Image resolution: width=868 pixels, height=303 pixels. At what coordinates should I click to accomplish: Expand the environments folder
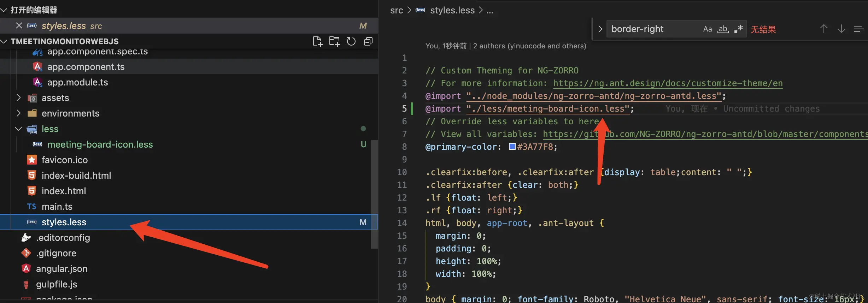click(19, 113)
